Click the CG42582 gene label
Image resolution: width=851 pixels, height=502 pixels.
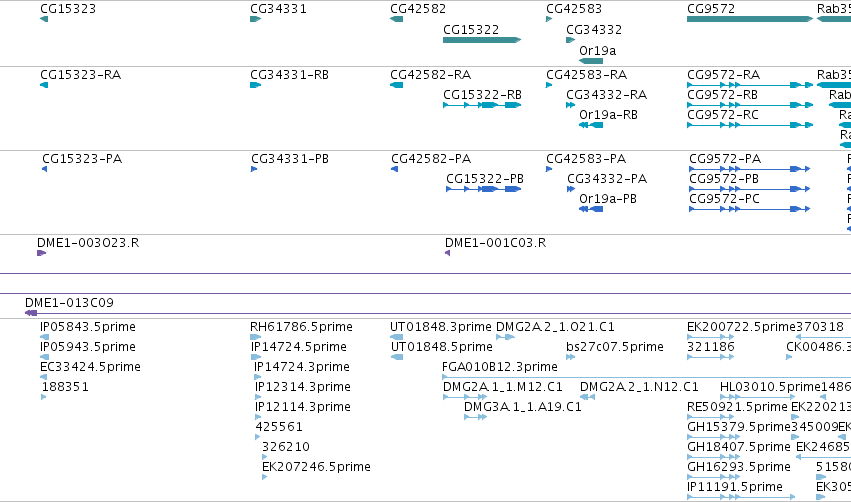click(x=418, y=9)
